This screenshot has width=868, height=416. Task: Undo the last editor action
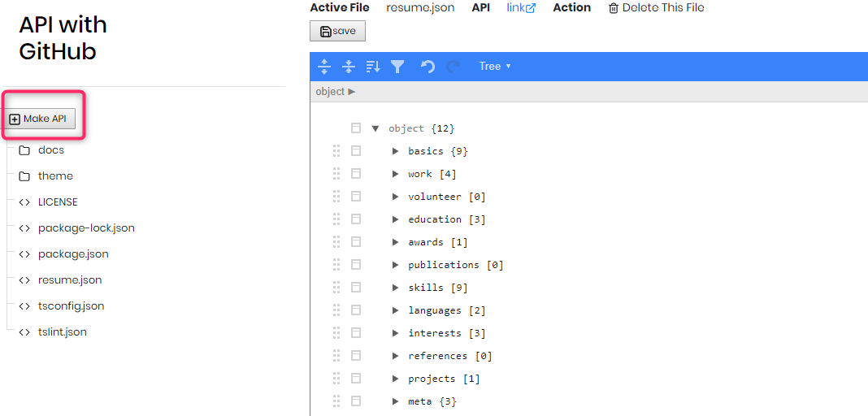[x=427, y=67]
